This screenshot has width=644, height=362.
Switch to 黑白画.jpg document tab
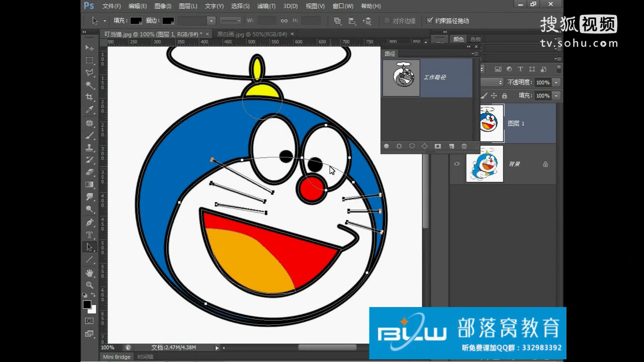tap(252, 34)
